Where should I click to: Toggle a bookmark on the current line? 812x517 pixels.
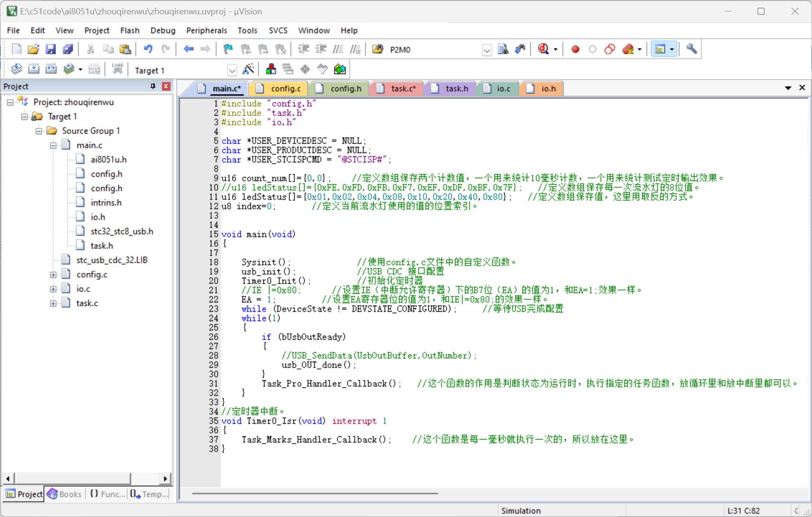click(228, 49)
